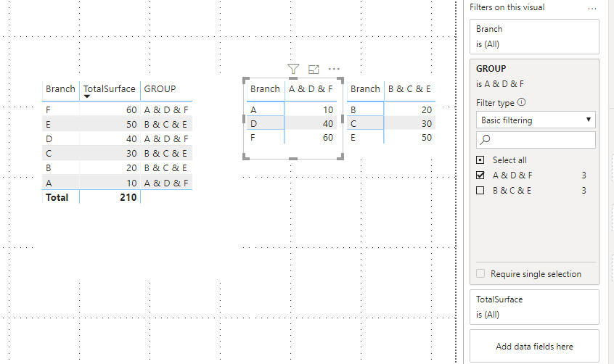Click the GROUP cell in row B
Image resolution: width=614 pixels, height=364 pixels.
pyautogui.click(x=165, y=168)
